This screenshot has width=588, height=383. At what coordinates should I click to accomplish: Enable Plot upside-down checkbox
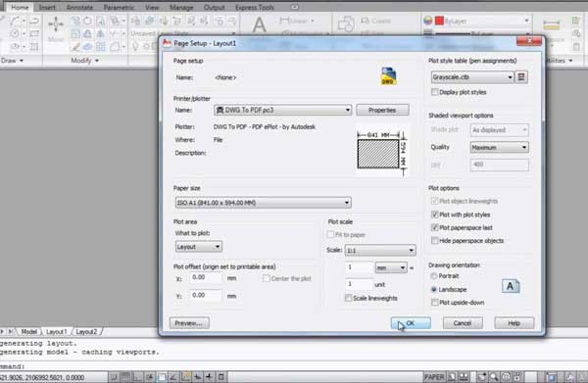[x=434, y=302]
